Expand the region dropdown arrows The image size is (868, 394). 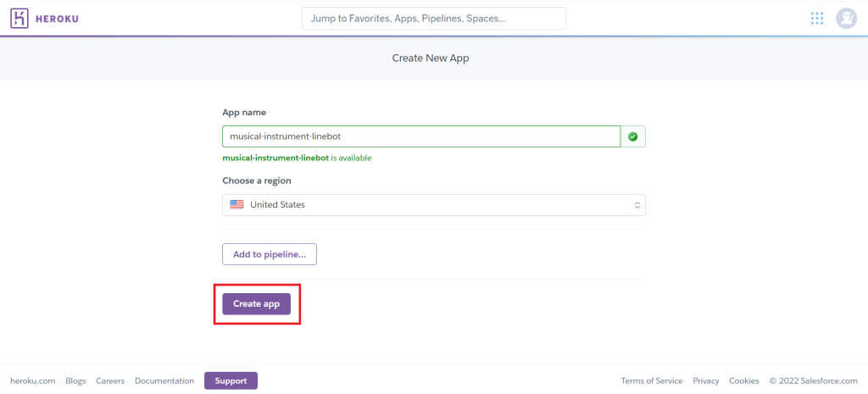point(637,205)
